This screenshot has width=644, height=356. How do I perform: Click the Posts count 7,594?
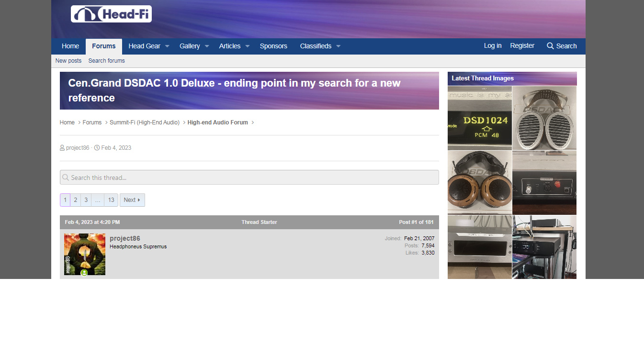coord(428,245)
